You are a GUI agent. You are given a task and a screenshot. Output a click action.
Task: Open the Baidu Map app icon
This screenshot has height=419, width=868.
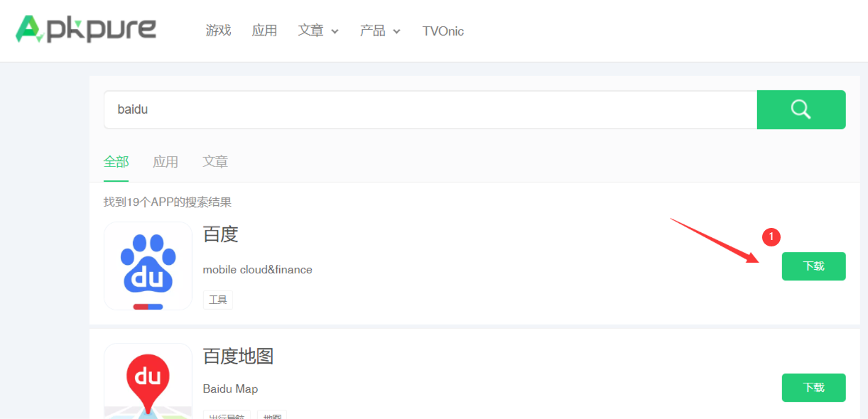(x=148, y=381)
